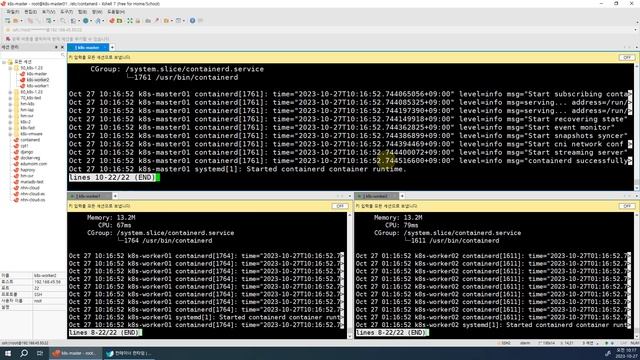640x360 pixels.
Task: Collapse the 50_k8s-1.23 folder
Action: [x=10, y=68]
